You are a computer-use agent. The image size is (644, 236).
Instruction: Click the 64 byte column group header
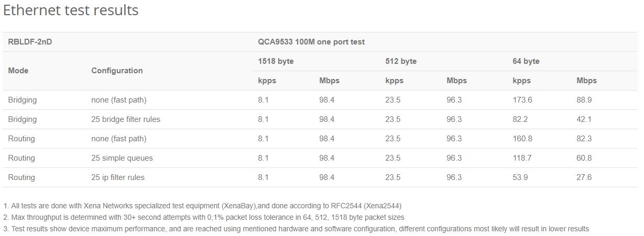click(526, 61)
